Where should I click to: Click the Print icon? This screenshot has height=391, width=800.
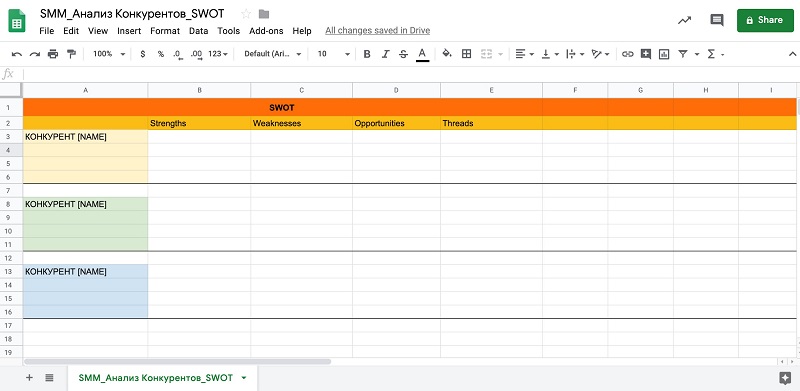[53, 54]
